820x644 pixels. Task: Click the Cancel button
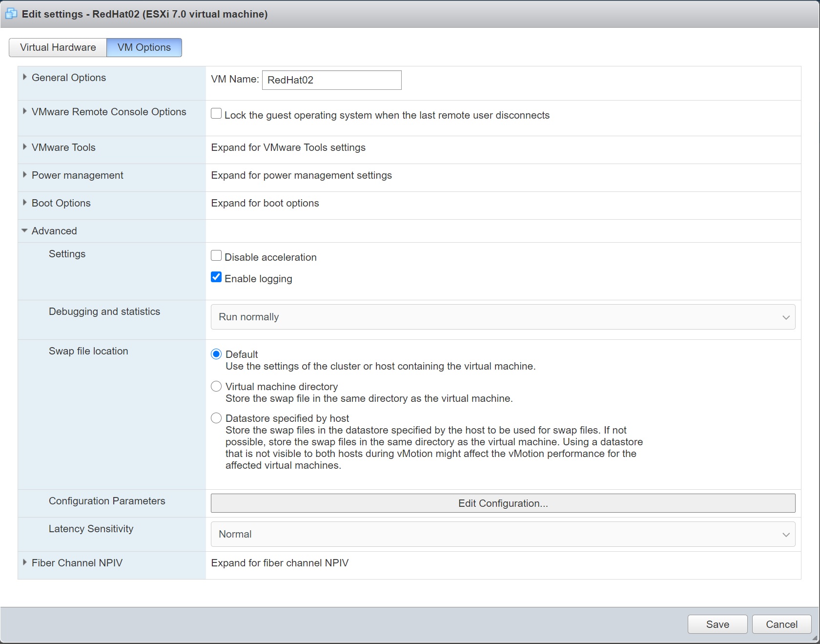781,624
